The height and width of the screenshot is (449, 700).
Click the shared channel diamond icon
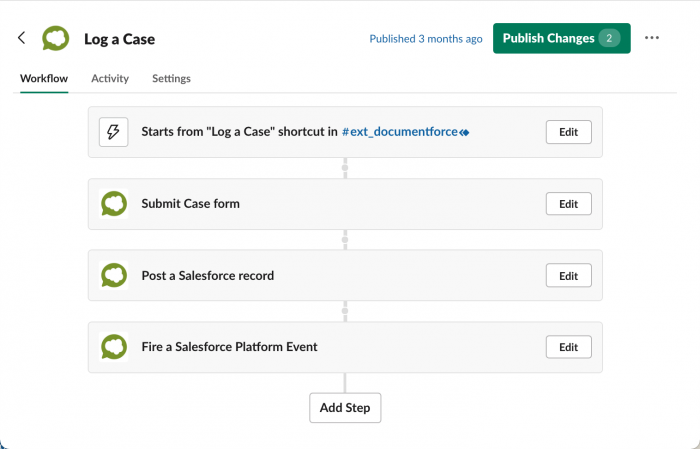point(464,133)
